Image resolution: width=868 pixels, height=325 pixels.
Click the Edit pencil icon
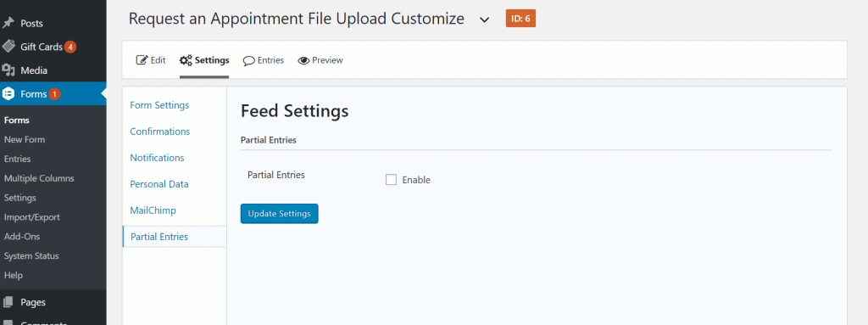(x=142, y=60)
